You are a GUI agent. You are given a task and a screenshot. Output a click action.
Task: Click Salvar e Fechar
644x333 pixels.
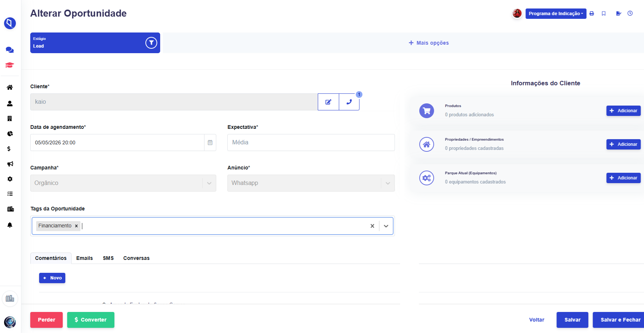point(619,320)
